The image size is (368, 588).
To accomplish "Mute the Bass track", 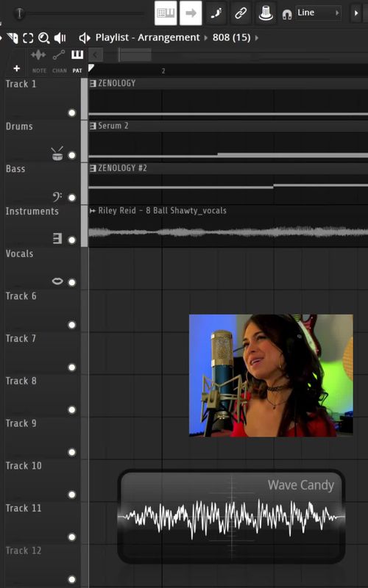I will tap(72, 198).
